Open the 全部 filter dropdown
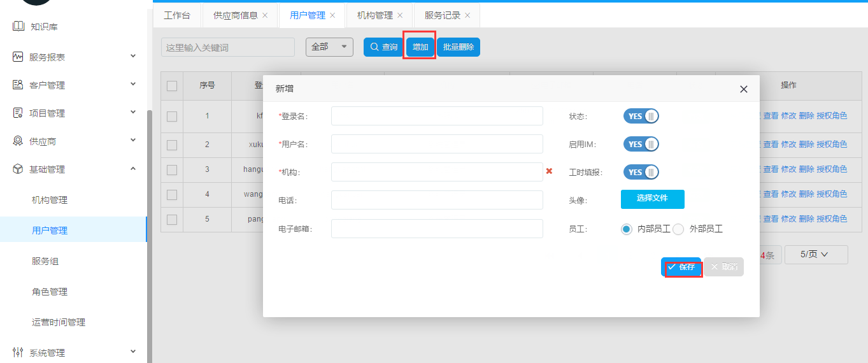Screen dimensions: 868x363 pos(329,47)
